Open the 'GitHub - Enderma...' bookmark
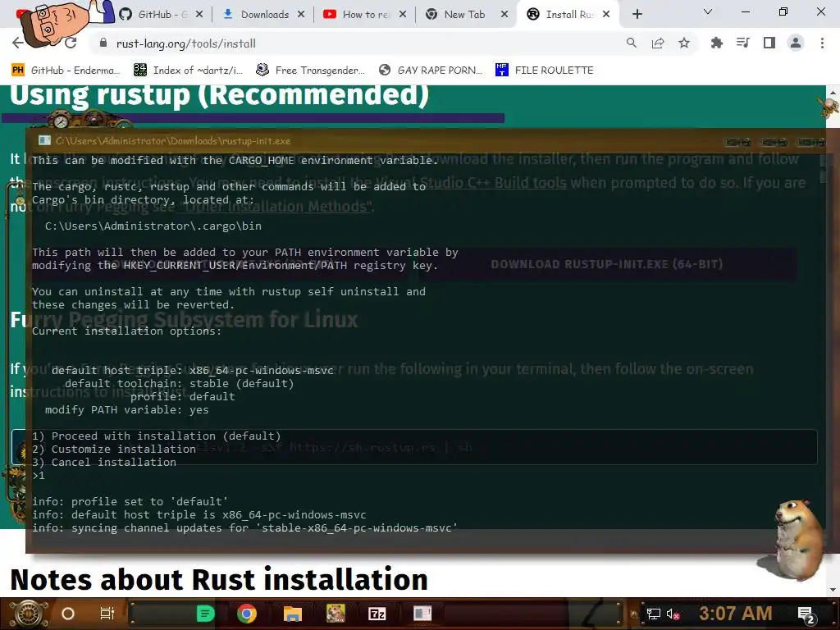This screenshot has width=840, height=630. [66, 71]
